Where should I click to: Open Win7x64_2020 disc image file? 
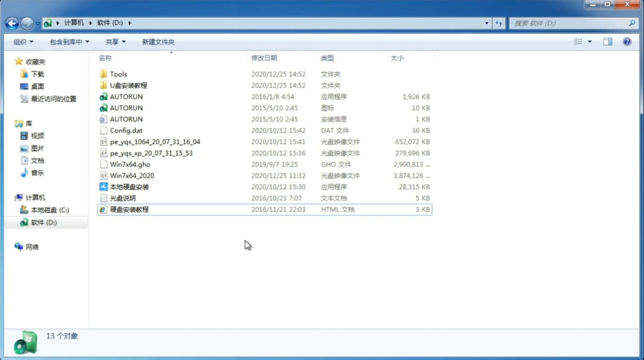[132, 176]
